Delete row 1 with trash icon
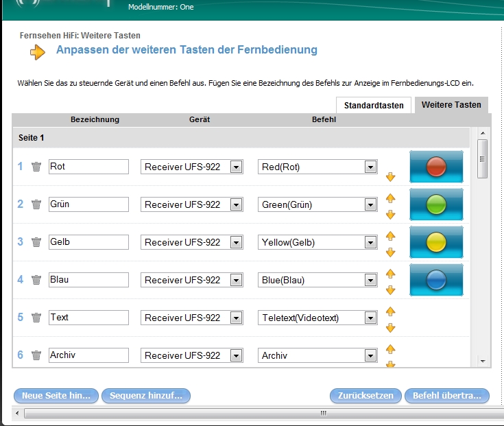 36,167
